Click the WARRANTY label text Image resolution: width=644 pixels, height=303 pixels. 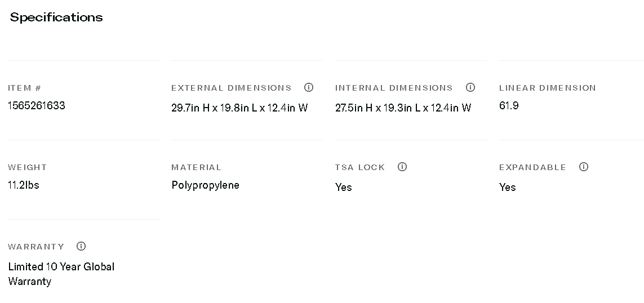[36, 247]
